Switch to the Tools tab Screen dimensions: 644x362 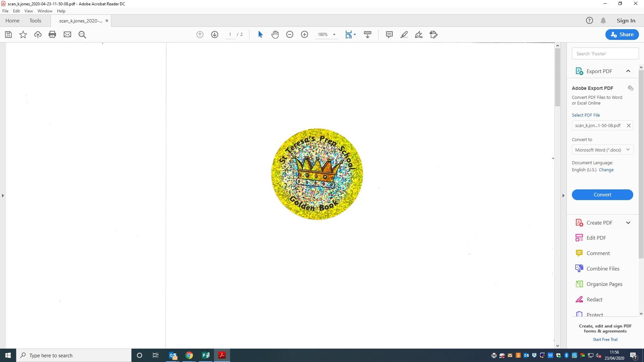click(35, 21)
